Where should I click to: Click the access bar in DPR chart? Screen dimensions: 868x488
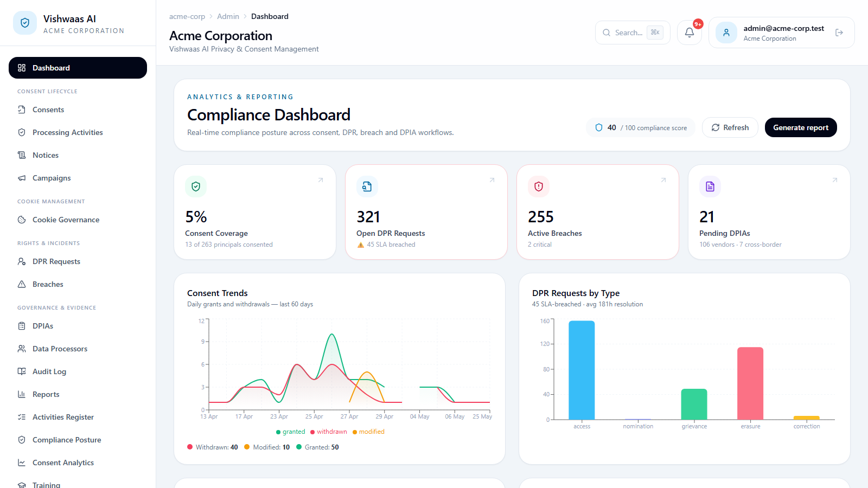coord(582,370)
